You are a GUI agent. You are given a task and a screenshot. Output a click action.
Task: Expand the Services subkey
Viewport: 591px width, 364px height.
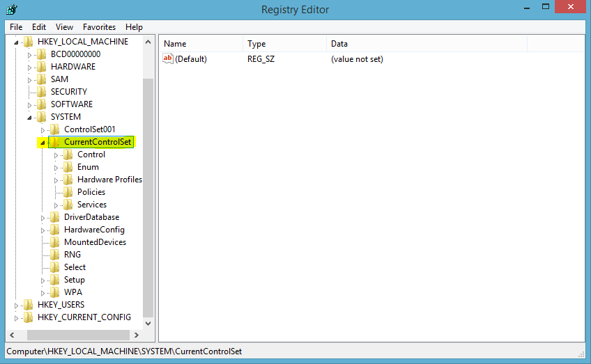coord(56,205)
